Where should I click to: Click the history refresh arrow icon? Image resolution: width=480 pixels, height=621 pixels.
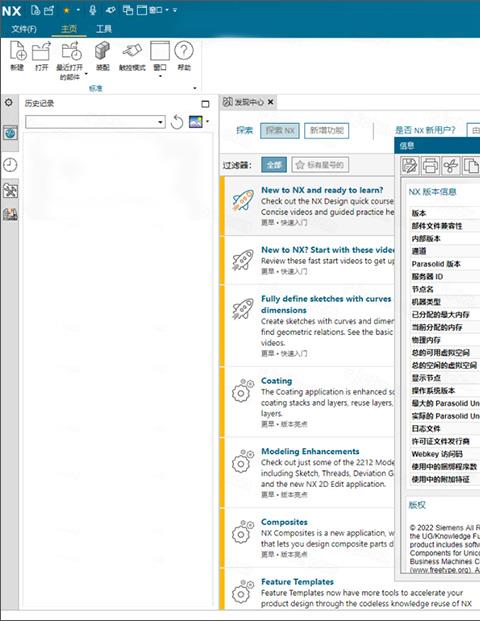click(x=177, y=122)
